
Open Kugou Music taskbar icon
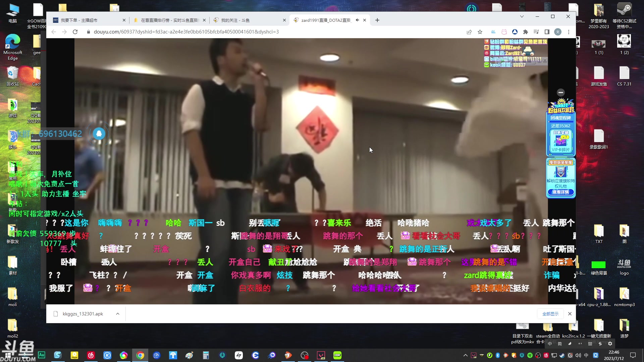tap(107, 355)
